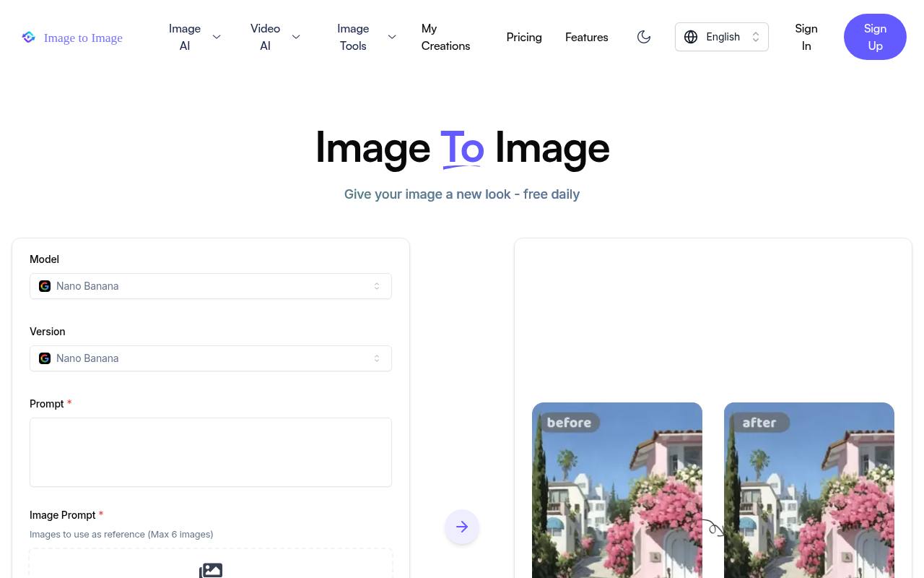Viewport: 924px width, 578px height.
Task: Click the Google icon in Version field
Action: point(45,358)
